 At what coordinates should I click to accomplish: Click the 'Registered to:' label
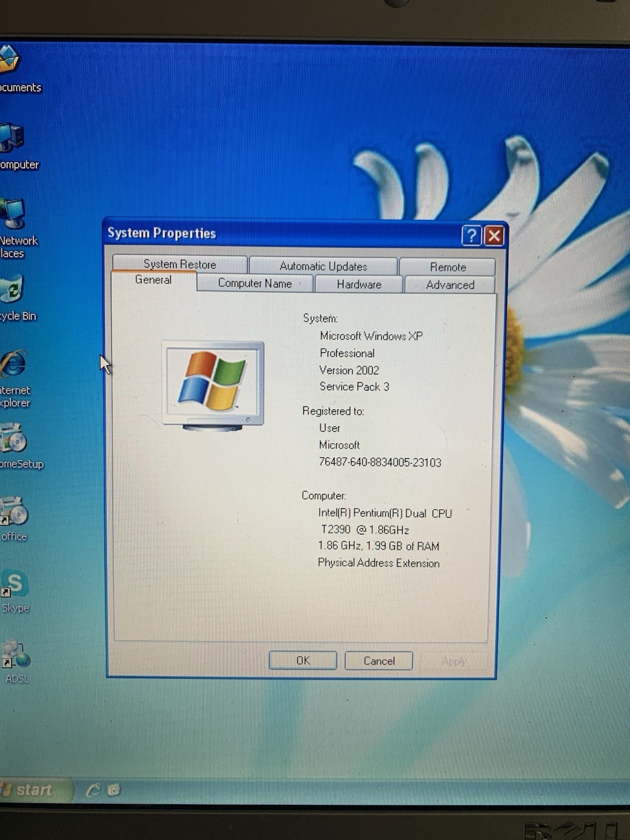(333, 411)
